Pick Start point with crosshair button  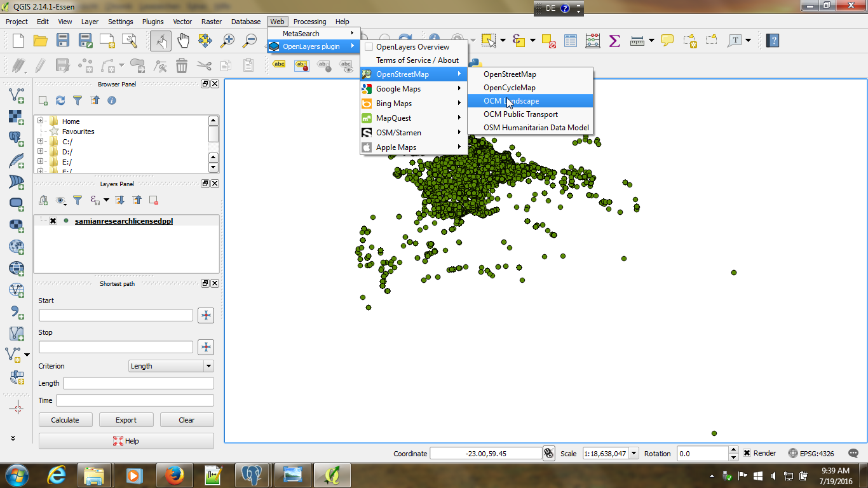click(206, 315)
